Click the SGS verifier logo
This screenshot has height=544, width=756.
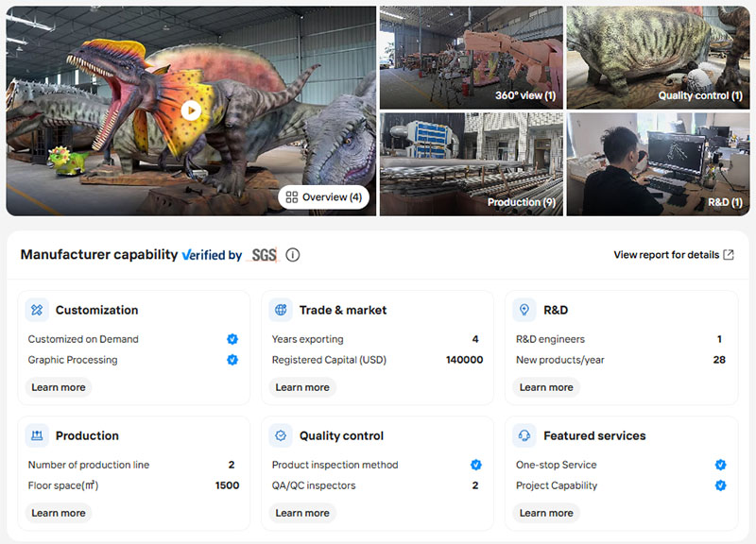click(x=264, y=255)
